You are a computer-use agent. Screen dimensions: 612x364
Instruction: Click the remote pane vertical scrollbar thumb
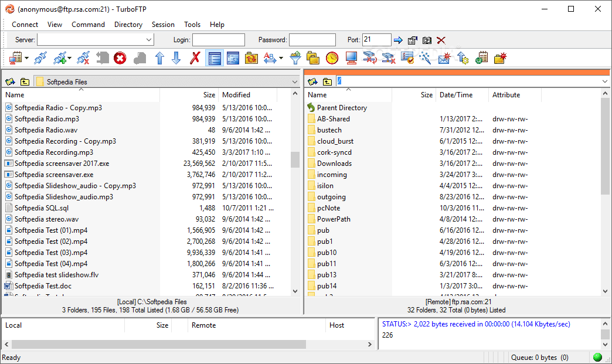605,147
